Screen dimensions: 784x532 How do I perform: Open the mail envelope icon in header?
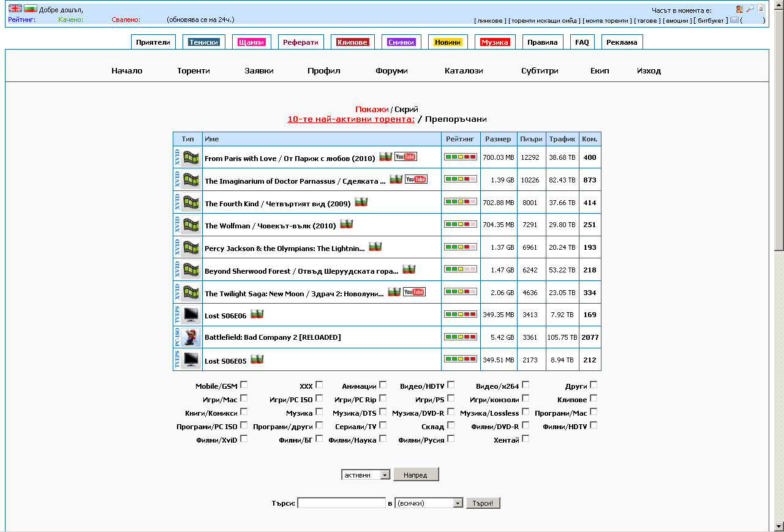click(x=734, y=20)
